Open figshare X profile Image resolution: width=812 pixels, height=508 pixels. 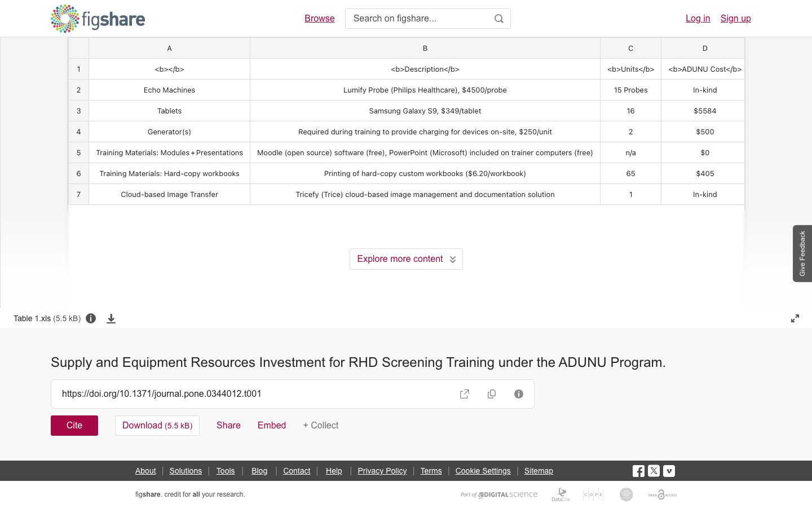click(x=654, y=471)
